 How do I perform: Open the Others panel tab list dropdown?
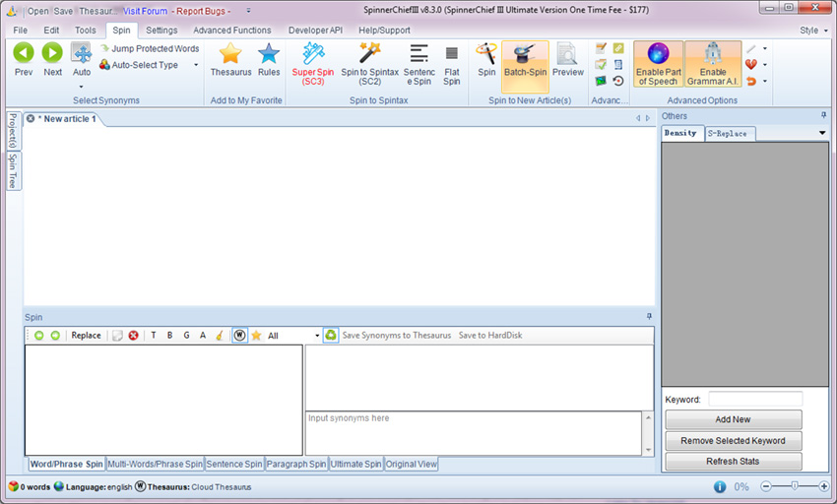click(x=822, y=133)
